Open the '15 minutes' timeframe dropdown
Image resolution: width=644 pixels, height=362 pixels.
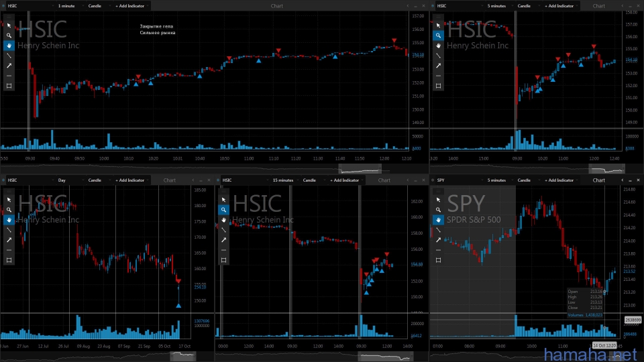coord(286,180)
